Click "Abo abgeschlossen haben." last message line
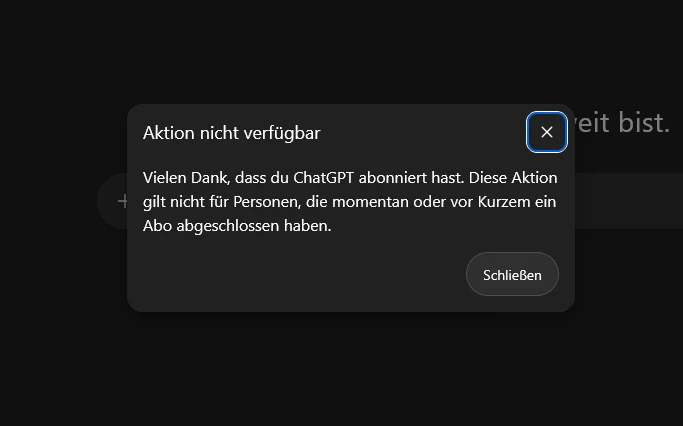 pos(237,226)
